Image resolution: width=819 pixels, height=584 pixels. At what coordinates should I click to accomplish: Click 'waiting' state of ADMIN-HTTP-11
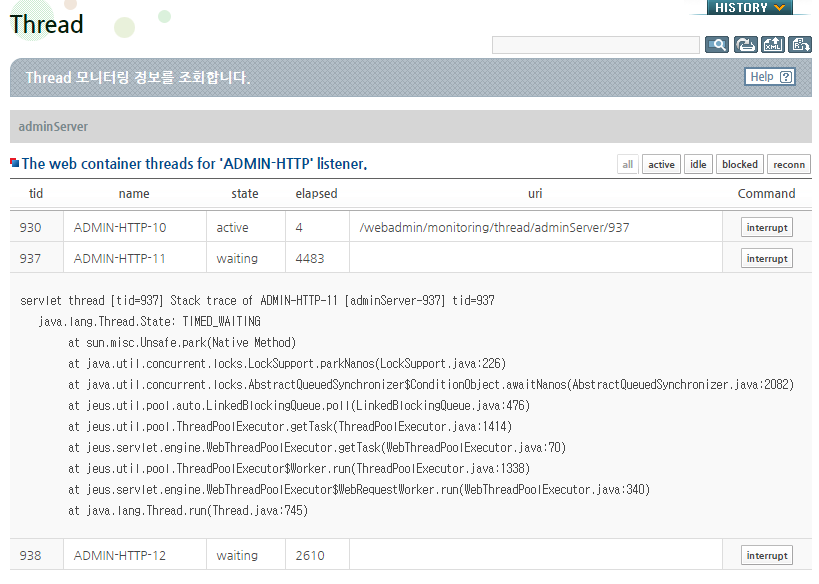pos(237,259)
